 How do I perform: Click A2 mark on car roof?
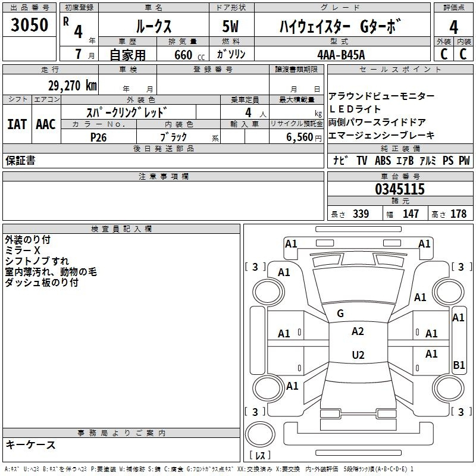coord(358,331)
